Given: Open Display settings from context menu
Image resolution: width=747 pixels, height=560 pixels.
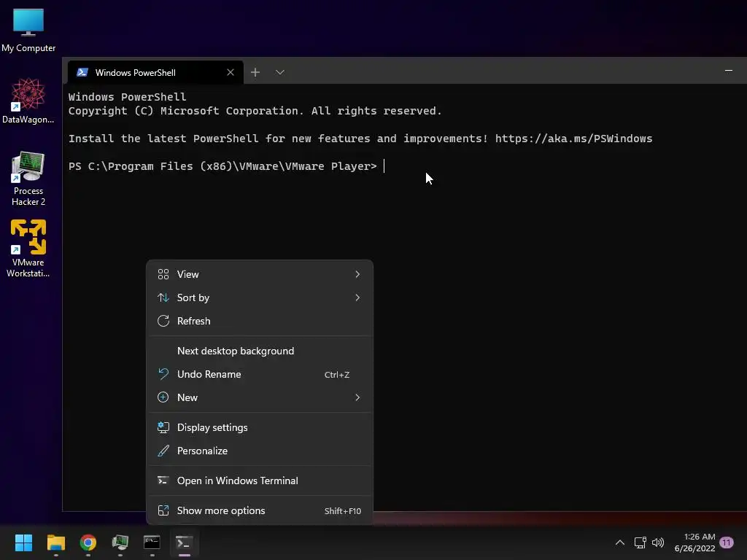Looking at the screenshot, I should (260, 427).
